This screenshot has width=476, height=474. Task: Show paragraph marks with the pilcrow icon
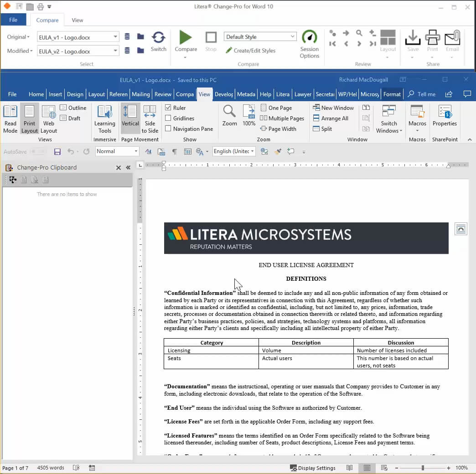174,151
